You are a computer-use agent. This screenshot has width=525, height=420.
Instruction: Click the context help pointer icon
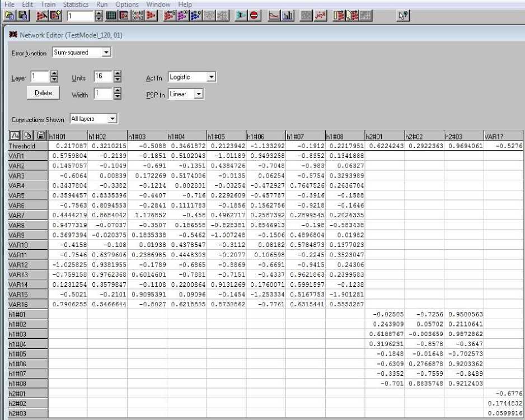[403, 16]
